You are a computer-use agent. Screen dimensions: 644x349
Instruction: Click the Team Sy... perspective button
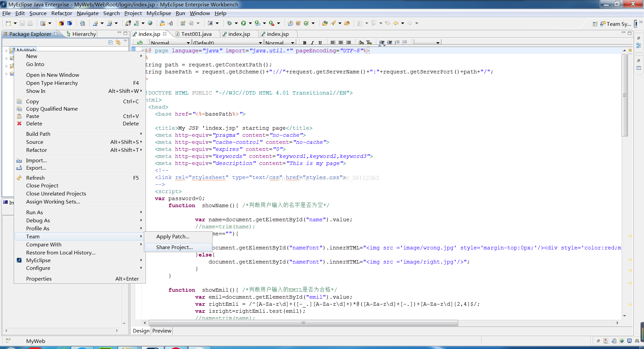coord(615,24)
